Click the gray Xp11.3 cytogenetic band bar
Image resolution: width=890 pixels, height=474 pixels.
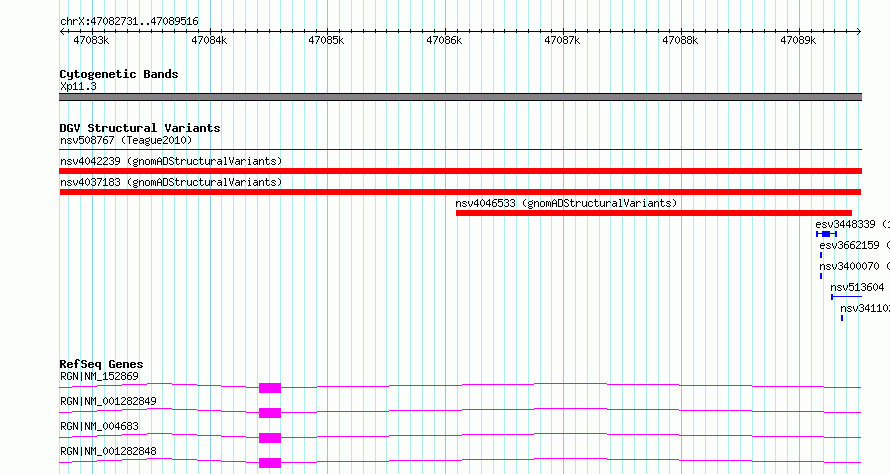point(460,97)
